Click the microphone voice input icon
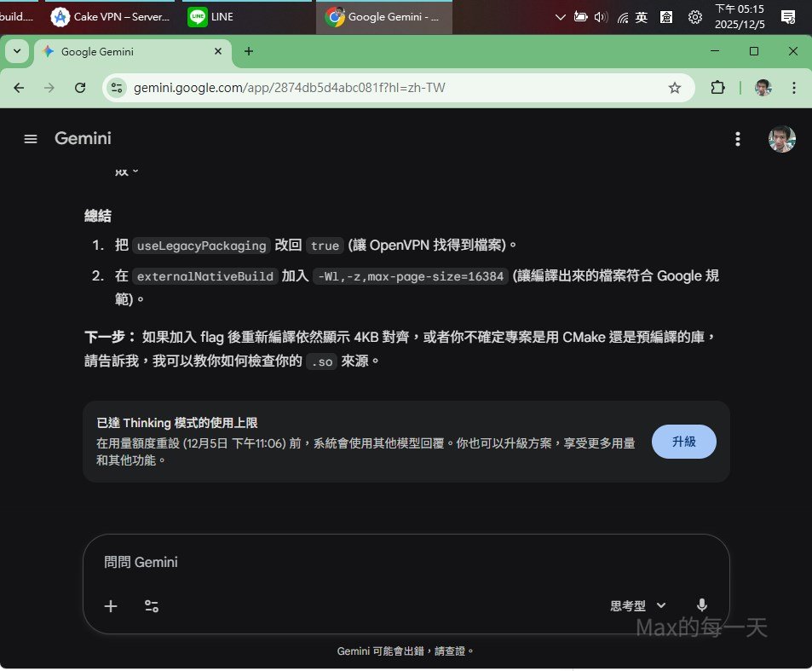Screen dimensions: 812x671 (701, 605)
